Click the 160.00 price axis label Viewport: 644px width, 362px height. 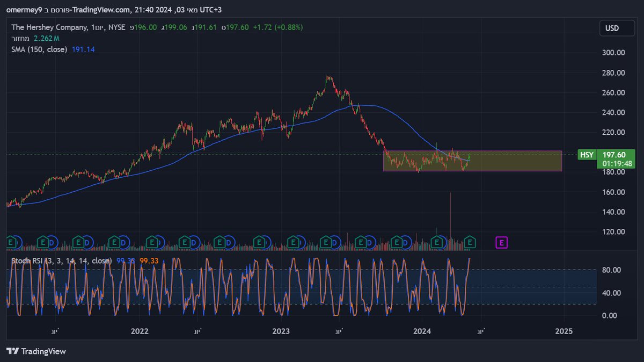tap(614, 192)
